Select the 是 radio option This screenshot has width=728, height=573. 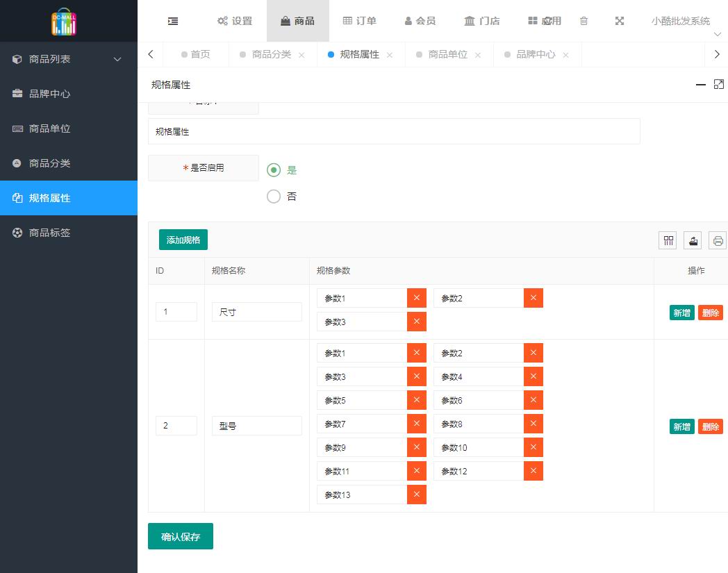274,170
